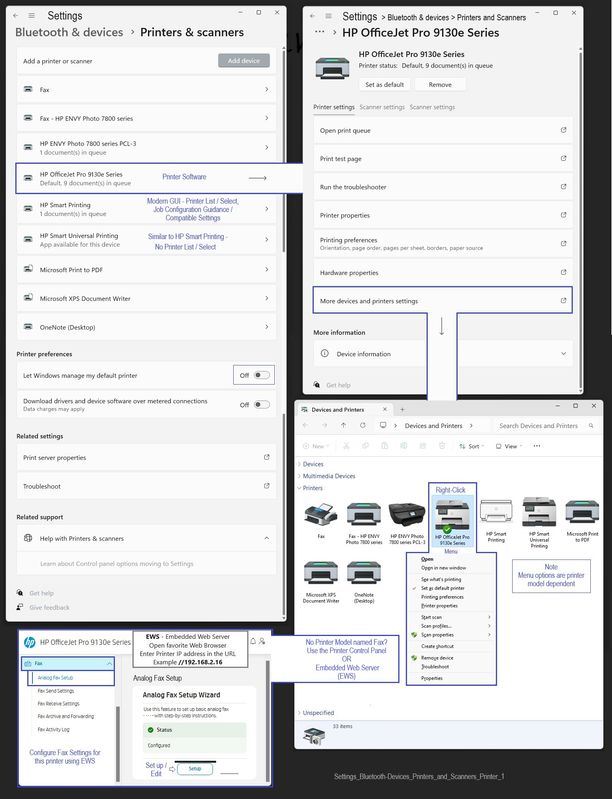Click HP logo in EWS page header
The height and width of the screenshot is (799, 612).
(x=30, y=642)
